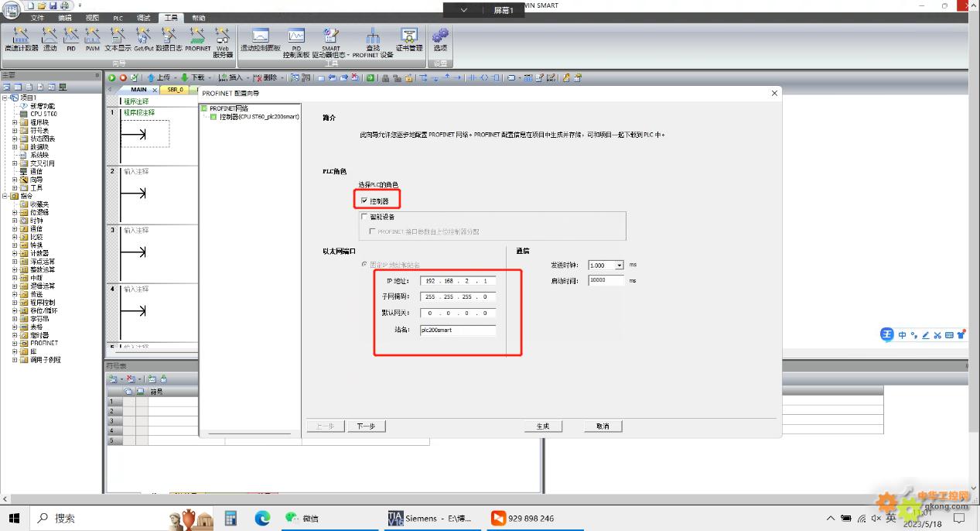980x531 pixels.
Task: Click the 启动时间 input field
Action: tap(606, 280)
